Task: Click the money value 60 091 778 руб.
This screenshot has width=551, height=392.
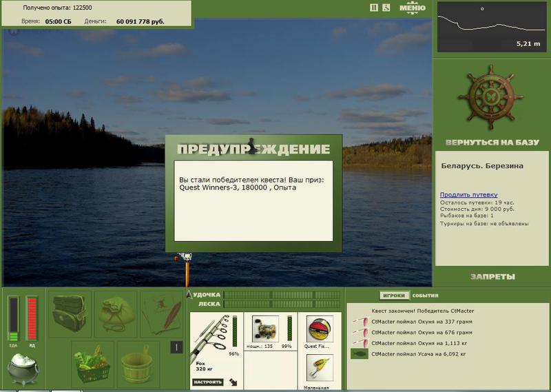Action: point(141,21)
